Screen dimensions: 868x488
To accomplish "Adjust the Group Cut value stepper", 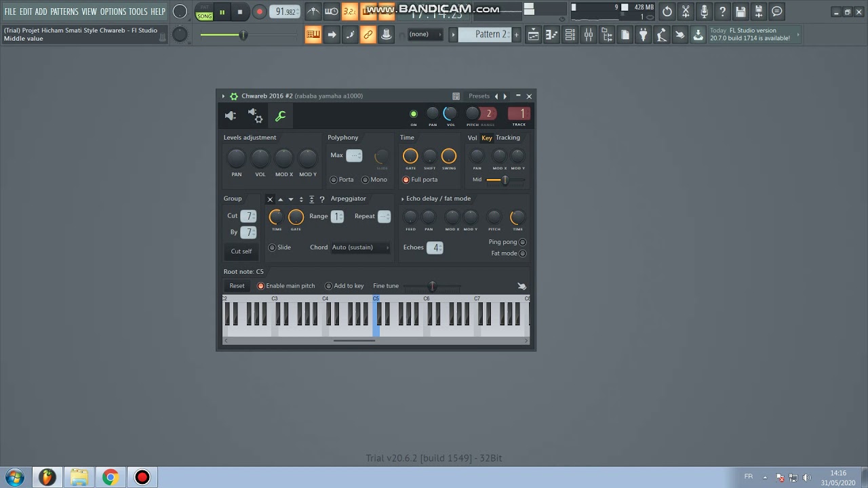I will (249, 216).
